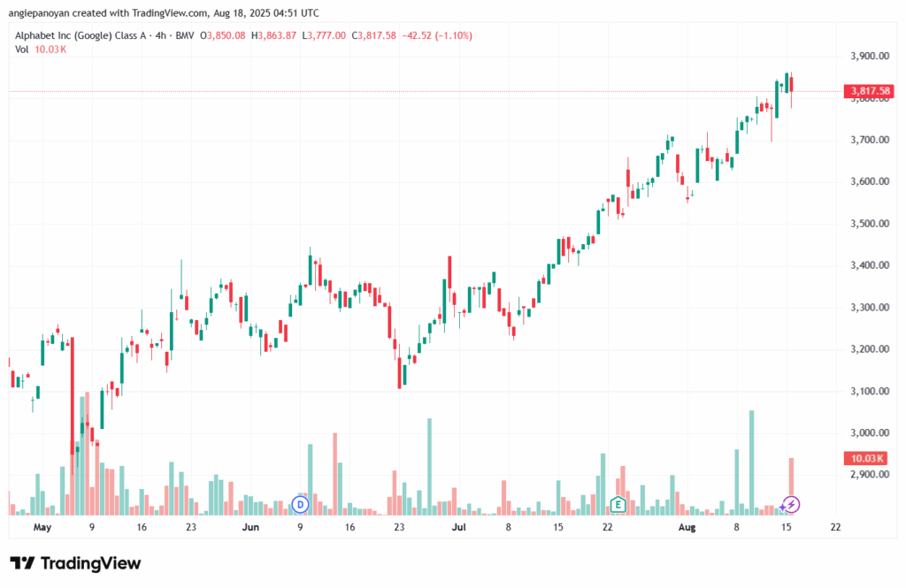Click the 3,300.00 price axis label

pyautogui.click(x=870, y=308)
